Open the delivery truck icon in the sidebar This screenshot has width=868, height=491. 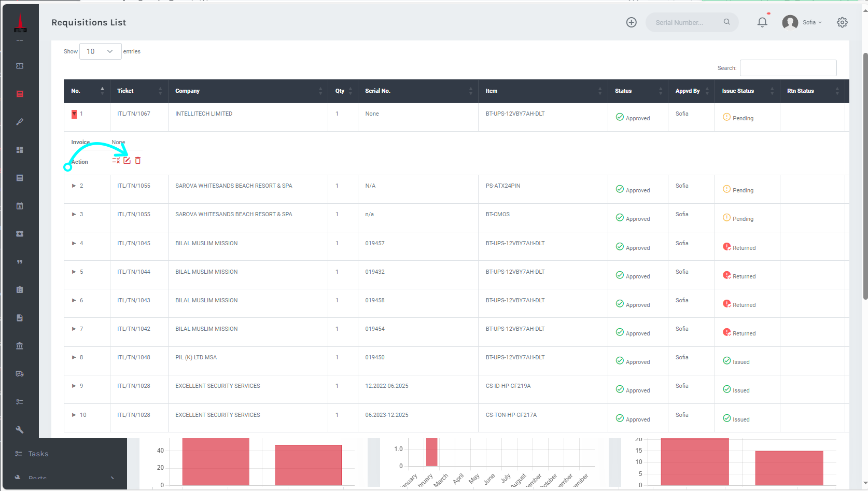20,374
